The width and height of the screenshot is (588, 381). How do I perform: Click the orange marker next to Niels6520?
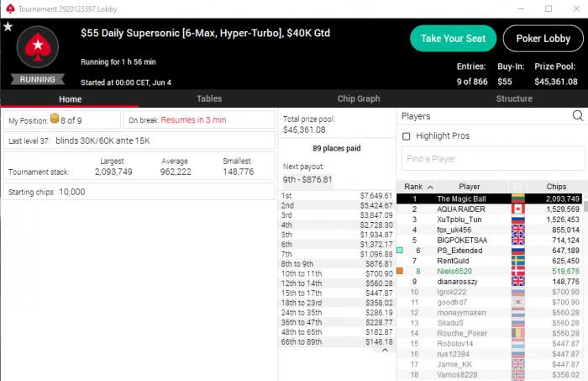[x=400, y=271]
